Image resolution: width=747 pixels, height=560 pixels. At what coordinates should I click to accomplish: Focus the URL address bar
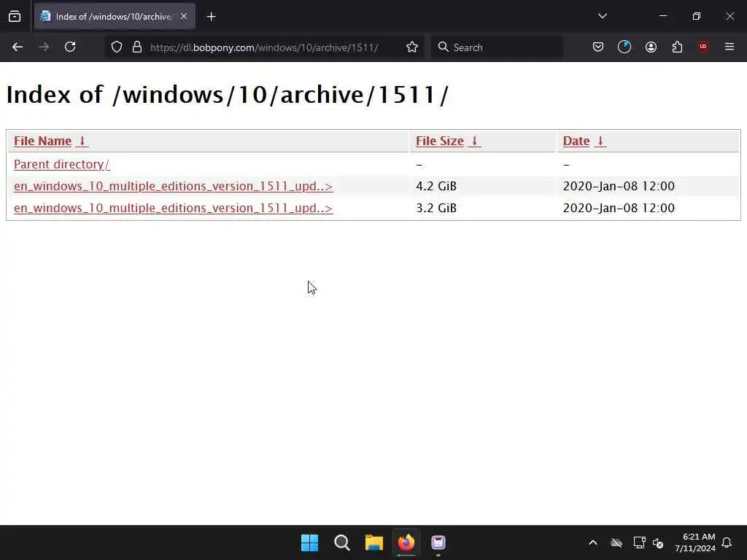[x=264, y=47]
